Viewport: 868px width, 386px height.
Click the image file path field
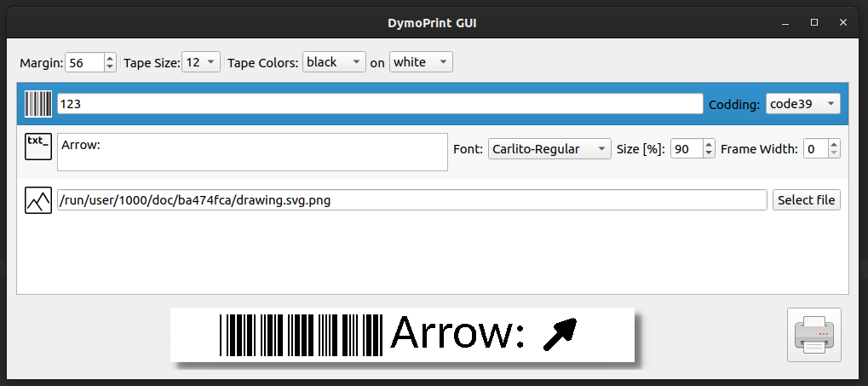(x=412, y=200)
